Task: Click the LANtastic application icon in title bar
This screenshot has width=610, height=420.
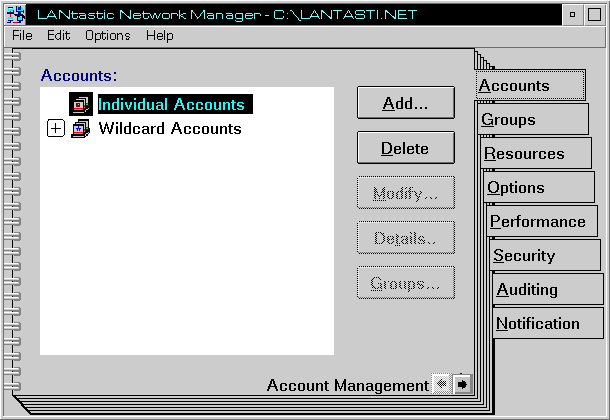Action: tap(16, 15)
